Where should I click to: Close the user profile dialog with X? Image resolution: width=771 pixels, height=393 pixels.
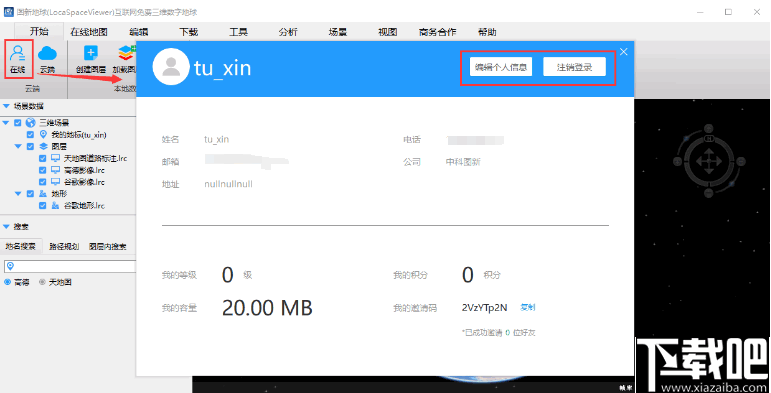coord(623,52)
